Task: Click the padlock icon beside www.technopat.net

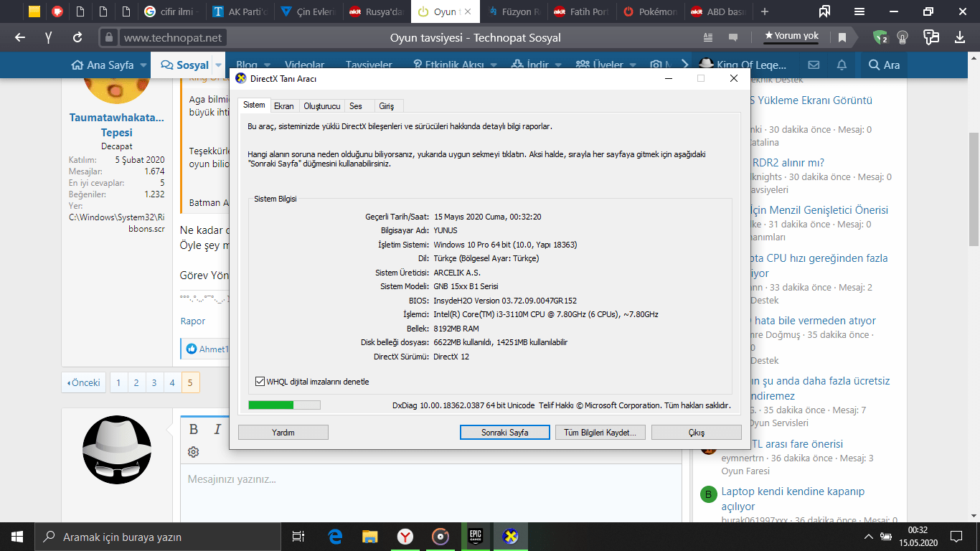Action: 109,37
